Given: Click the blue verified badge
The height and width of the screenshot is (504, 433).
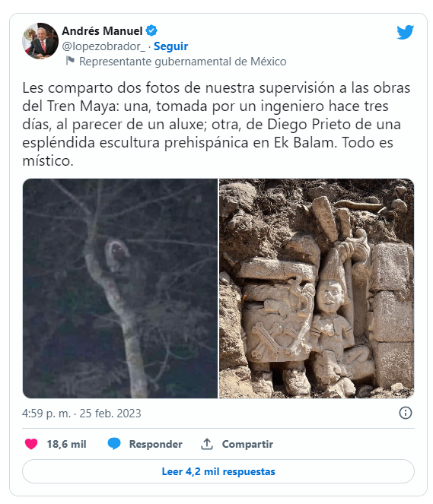Looking at the screenshot, I should [x=151, y=30].
